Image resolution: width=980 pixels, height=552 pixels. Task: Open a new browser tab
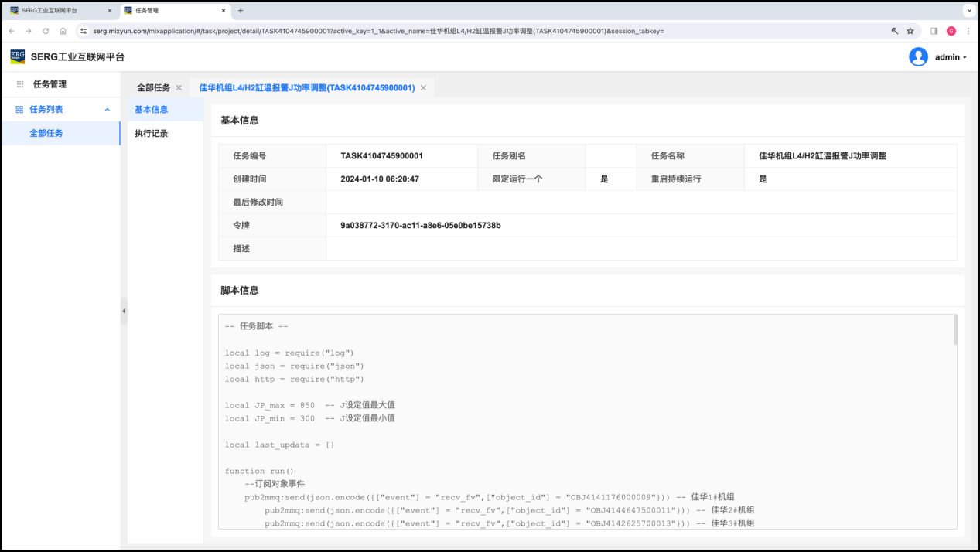point(241,11)
